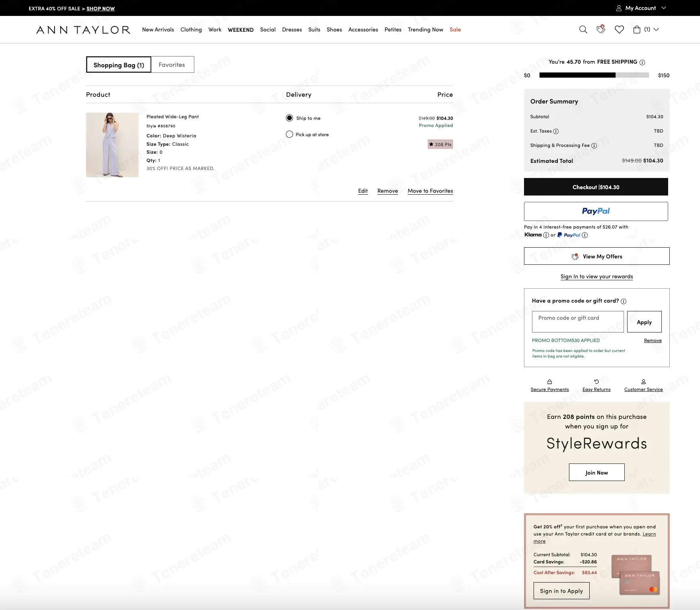Viewport: 700px width, 610px height.
Task: Open the search magnifier icon
Action: [583, 29]
